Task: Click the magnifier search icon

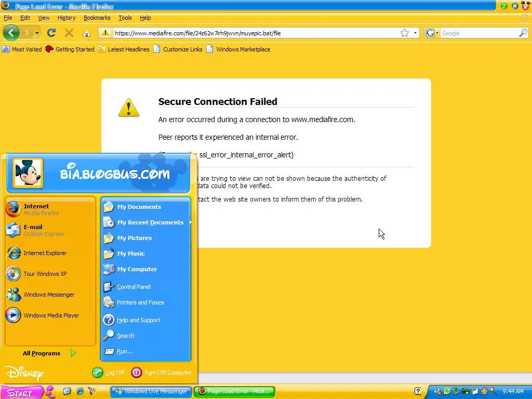Action: [x=523, y=33]
